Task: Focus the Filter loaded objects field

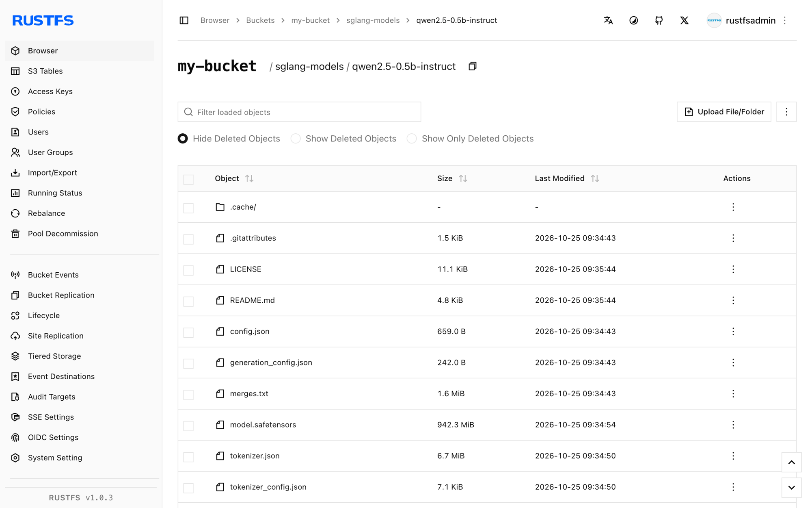Action: [x=299, y=112]
